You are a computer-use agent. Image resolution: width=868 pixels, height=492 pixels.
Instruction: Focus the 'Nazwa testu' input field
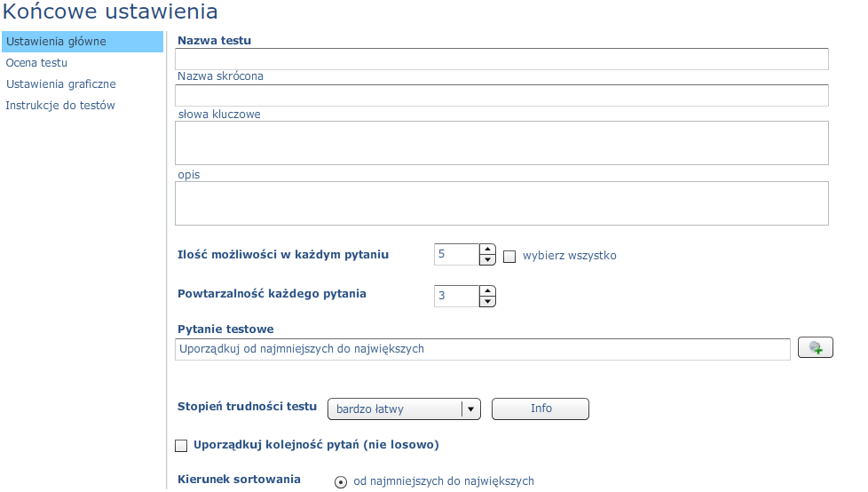501,60
